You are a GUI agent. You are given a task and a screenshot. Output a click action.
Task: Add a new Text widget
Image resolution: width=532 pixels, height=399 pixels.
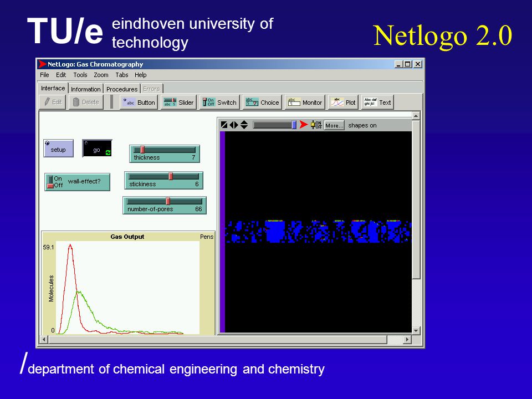[377, 102]
